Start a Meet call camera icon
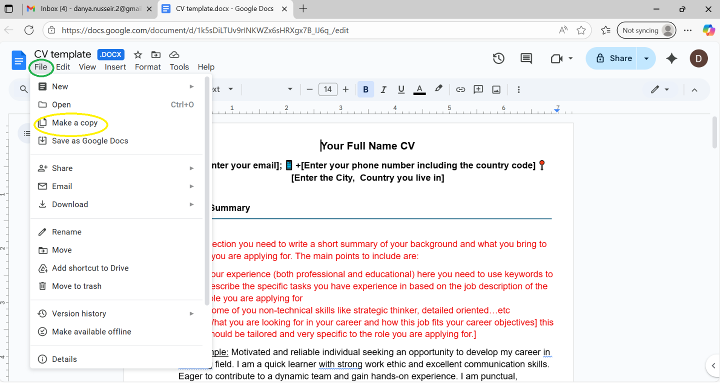 coord(557,58)
